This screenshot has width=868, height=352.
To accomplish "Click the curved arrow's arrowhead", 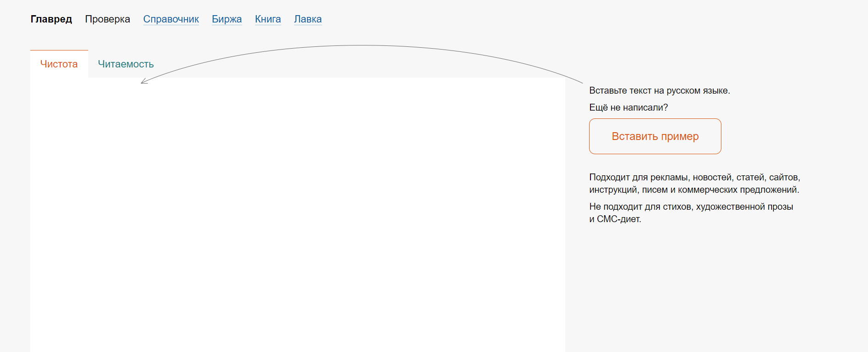I will pyautogui.click(x=144, y=81).
